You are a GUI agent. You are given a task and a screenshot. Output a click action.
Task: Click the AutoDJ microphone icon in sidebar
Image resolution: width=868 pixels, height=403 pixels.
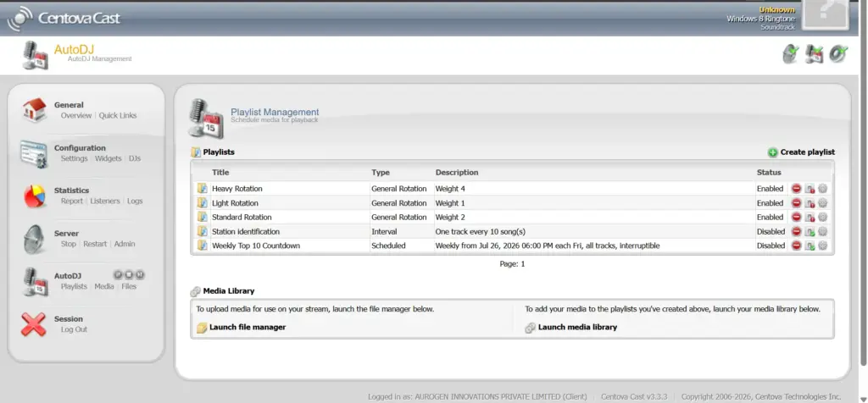[36, 282]
